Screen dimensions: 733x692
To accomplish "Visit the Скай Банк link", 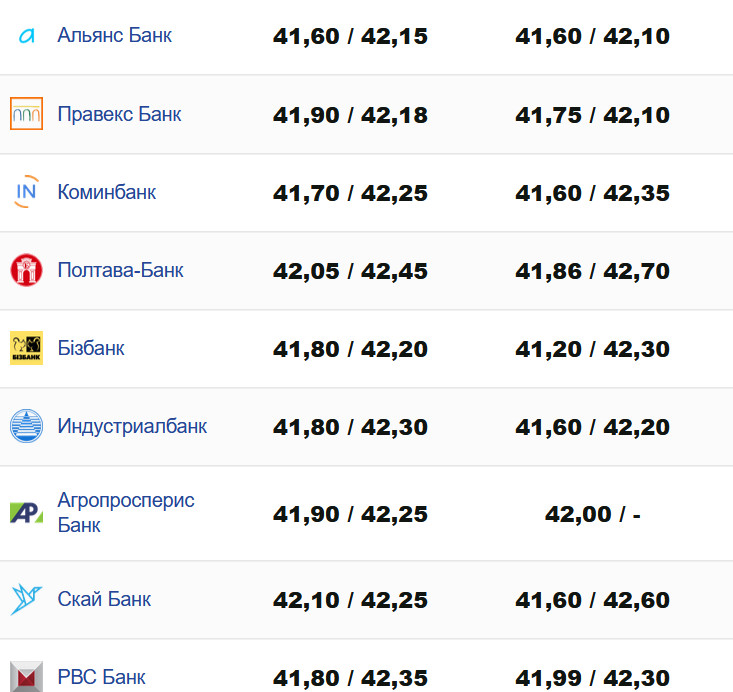I will [x=104, y=599].
